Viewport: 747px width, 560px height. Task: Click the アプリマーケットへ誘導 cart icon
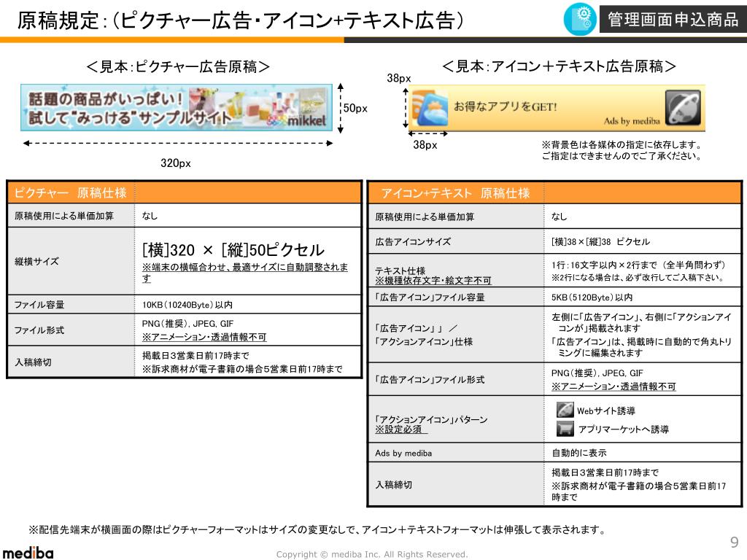[565, 429]
